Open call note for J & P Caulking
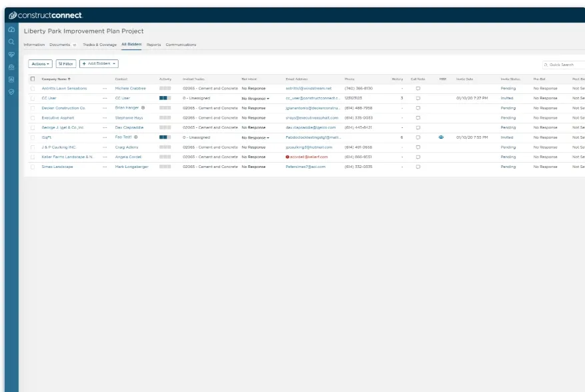Image resolution: width=585 pixels, height=392 pixels. 418,147
